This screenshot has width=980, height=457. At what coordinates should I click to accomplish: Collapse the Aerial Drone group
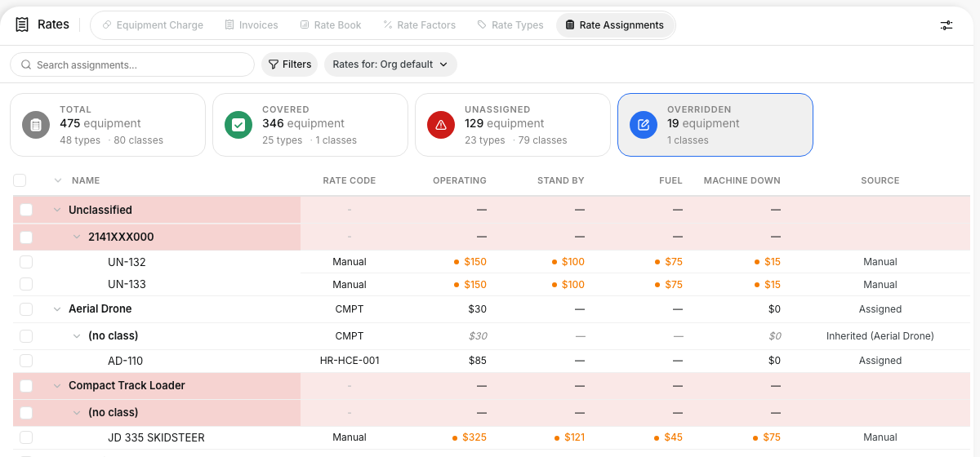pos(57,309)
